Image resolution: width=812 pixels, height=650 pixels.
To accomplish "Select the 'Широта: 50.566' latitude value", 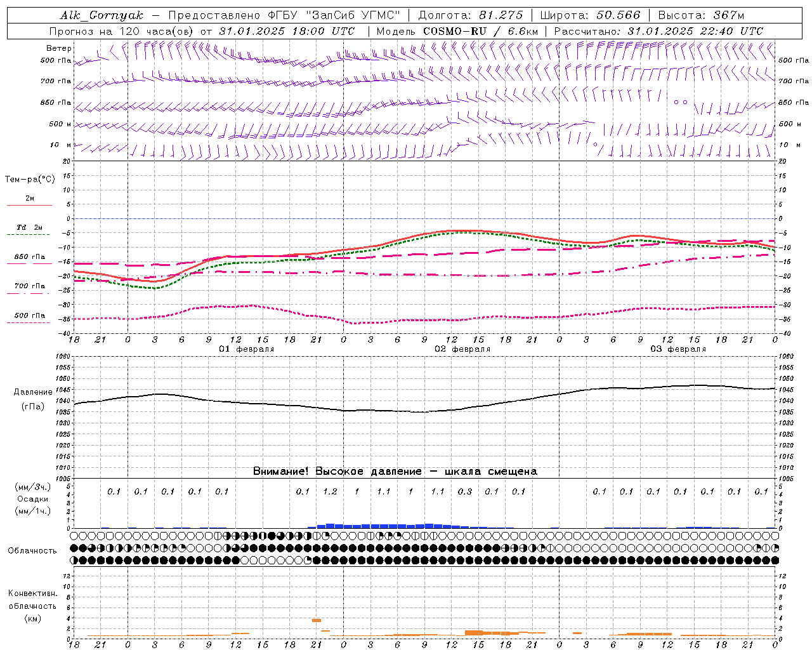I will (590, 15).
